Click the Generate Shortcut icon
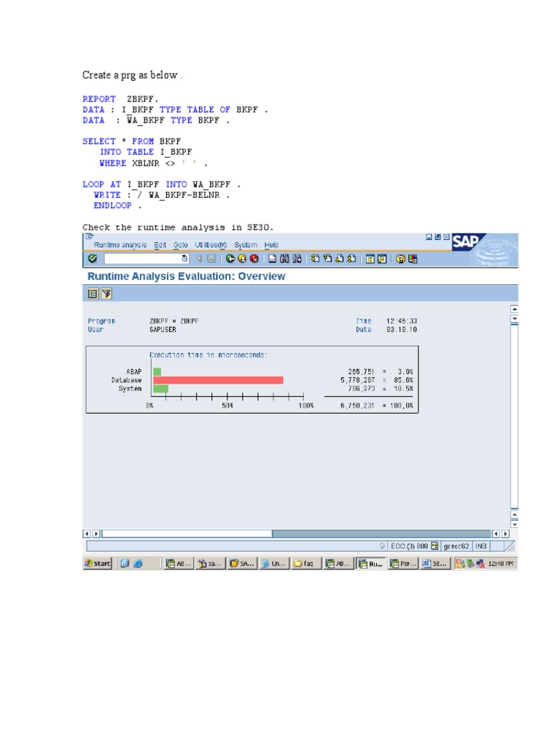 pyautogui.click(x=382, y=259)
